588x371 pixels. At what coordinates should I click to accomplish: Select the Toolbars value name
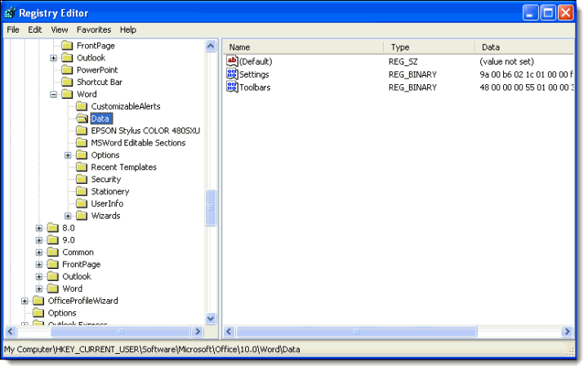[255, 87]
